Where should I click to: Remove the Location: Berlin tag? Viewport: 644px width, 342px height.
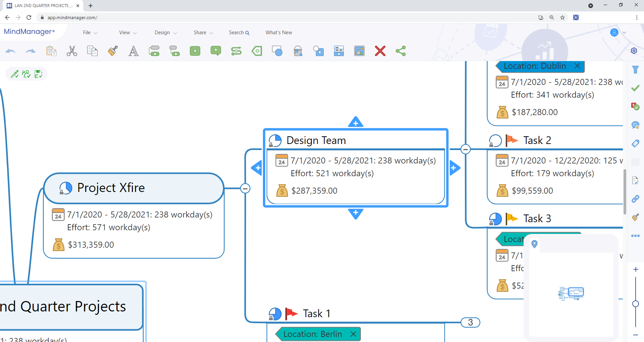point(353,334)
